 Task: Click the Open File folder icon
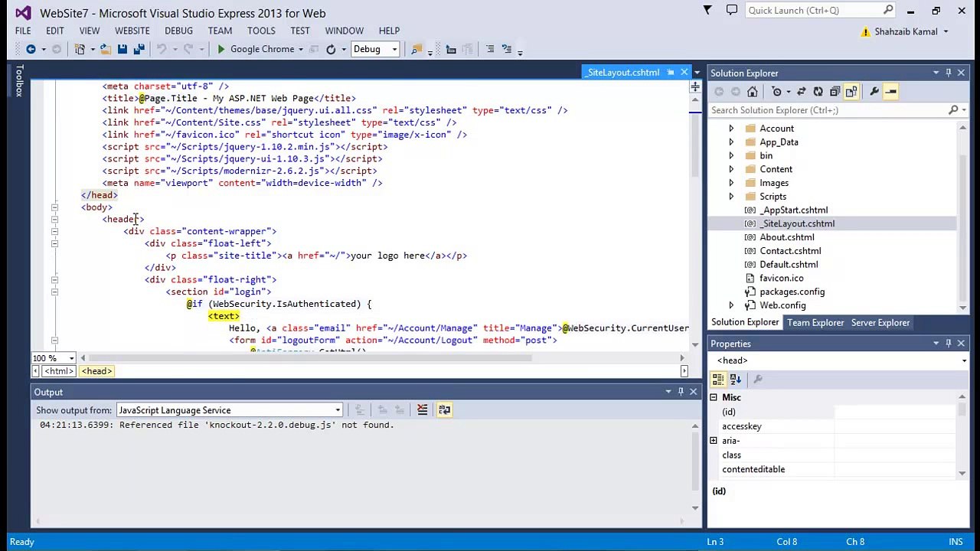[106, 49]
